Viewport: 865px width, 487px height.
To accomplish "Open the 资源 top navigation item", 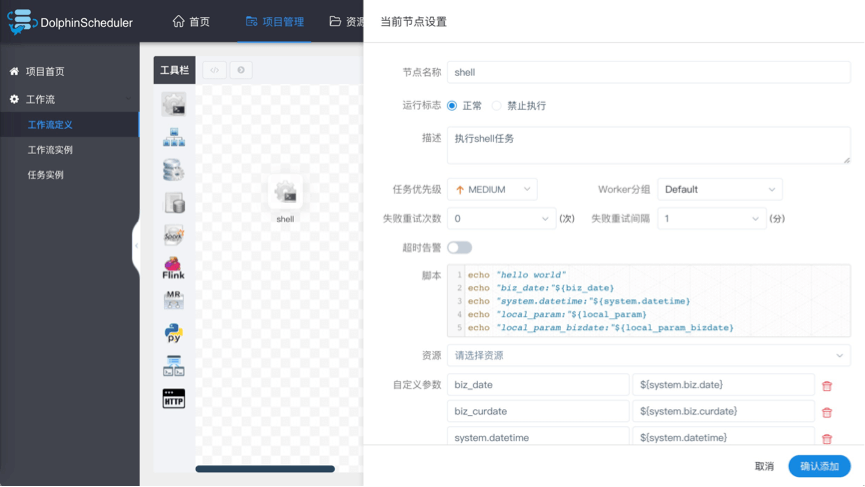I will [x=346, y=22].
